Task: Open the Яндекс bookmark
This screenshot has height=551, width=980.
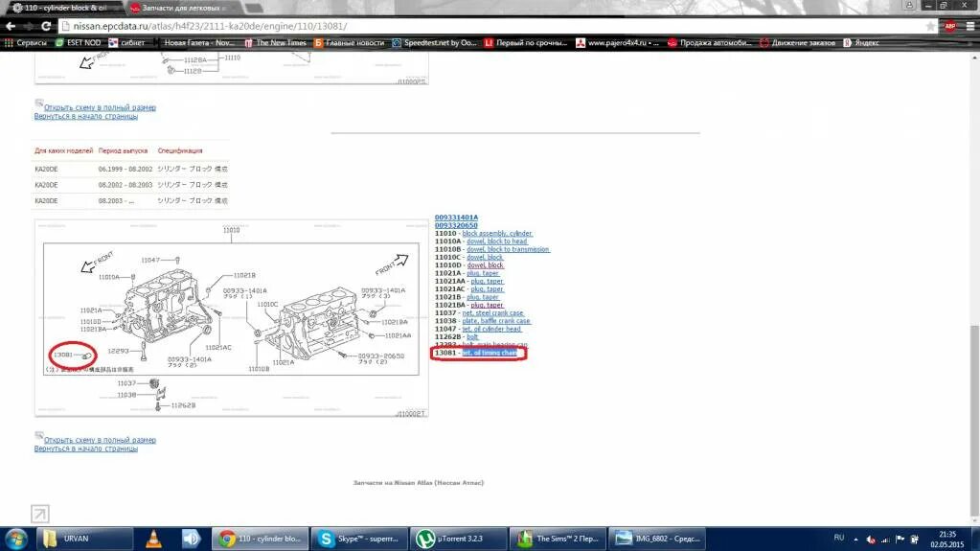Action: coord(861,43)
